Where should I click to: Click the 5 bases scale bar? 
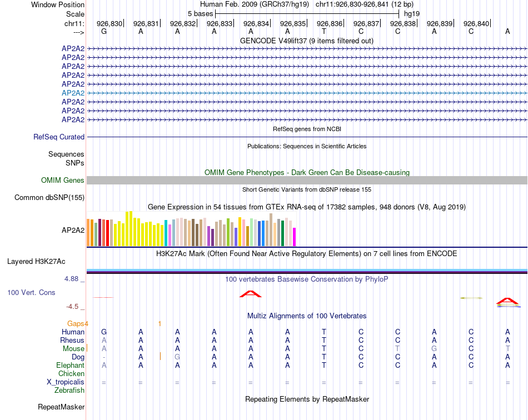coord(307,14)
